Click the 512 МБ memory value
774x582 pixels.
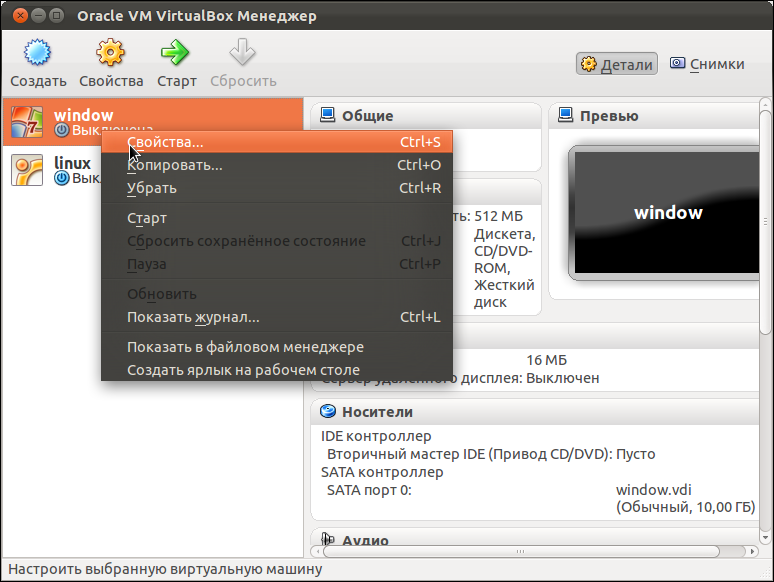click(x=498, y=216)
